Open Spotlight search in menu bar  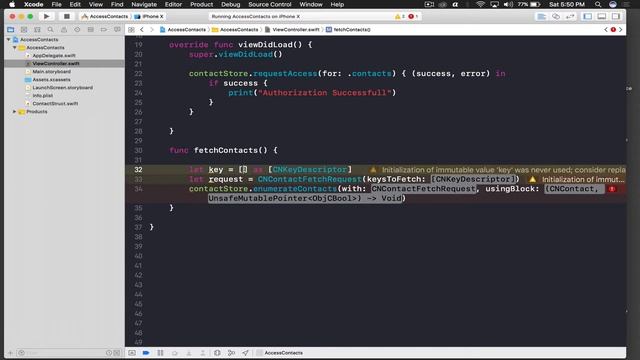tap(598, 4)
